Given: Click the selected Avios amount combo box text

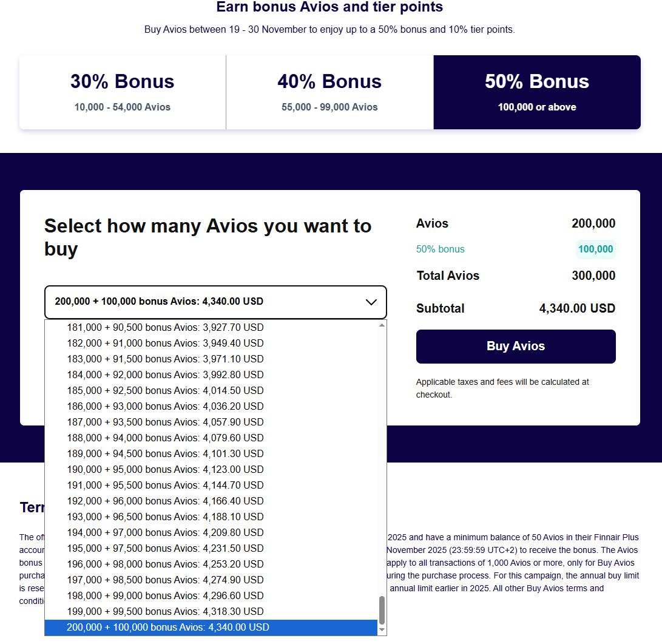Looking at the screenshot, I should pos(159,302).
